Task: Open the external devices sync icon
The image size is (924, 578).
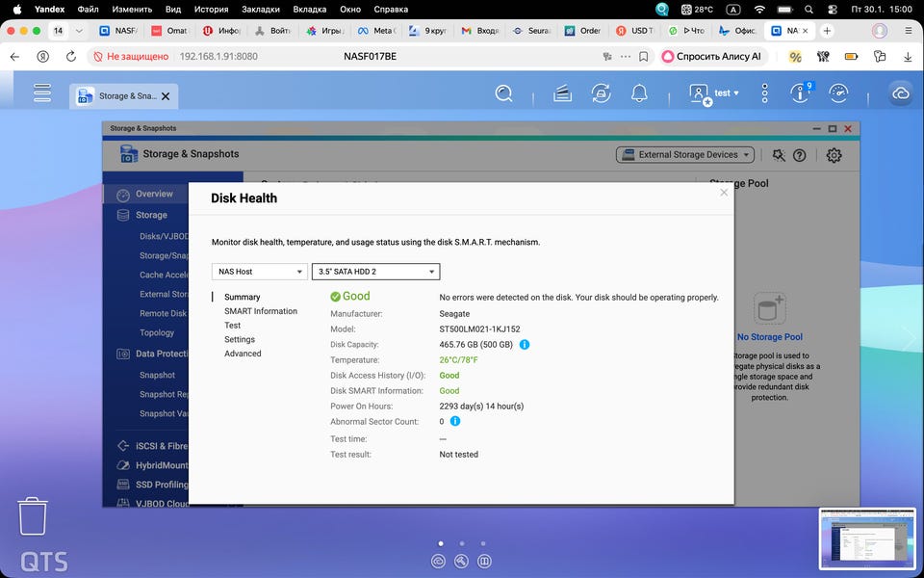Action: click(601, 93)
